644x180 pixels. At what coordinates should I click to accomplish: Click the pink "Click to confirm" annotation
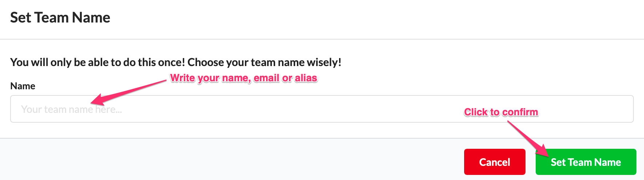click(501, 112)
